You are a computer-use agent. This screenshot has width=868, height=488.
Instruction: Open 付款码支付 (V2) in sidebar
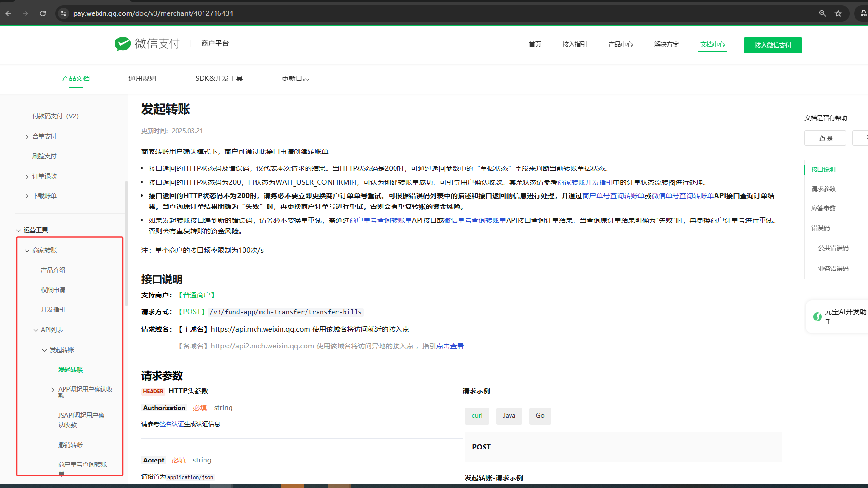[55, 116]
